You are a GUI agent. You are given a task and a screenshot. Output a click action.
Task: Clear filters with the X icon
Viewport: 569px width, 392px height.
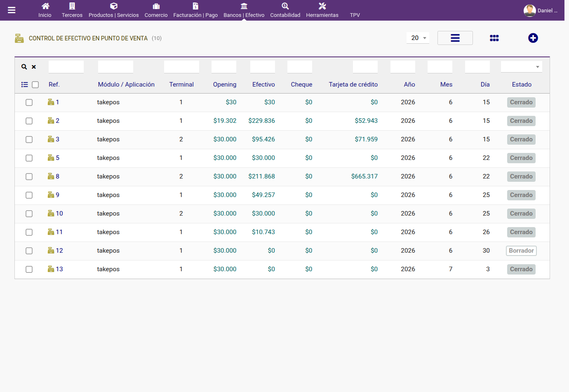(34, 67)
